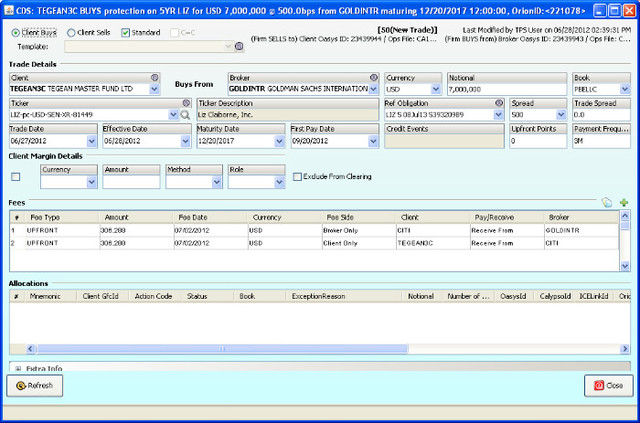Image resolution: width=640 pixels, height=423 pixels.
Task: Click the Close button at bottom right
Action: [609, 385]
